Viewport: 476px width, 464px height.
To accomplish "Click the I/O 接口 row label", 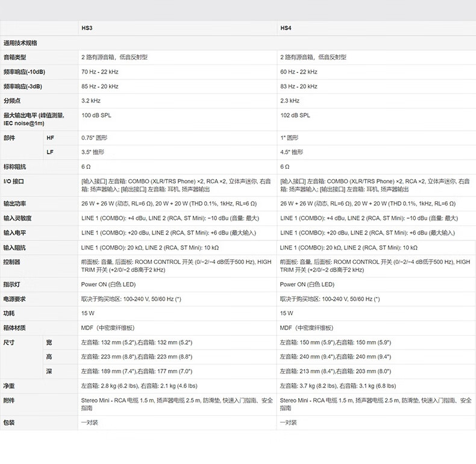I will [14, 181].
